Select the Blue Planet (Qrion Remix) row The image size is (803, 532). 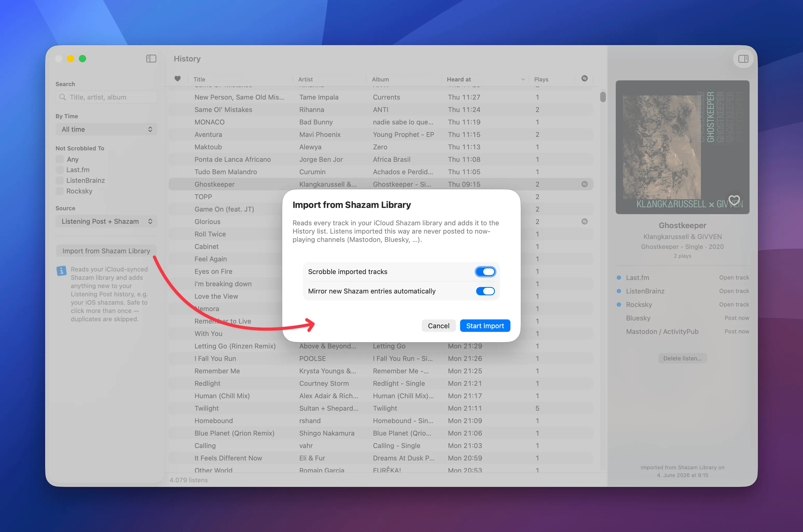pyautogui.click(x=381, y=433)
